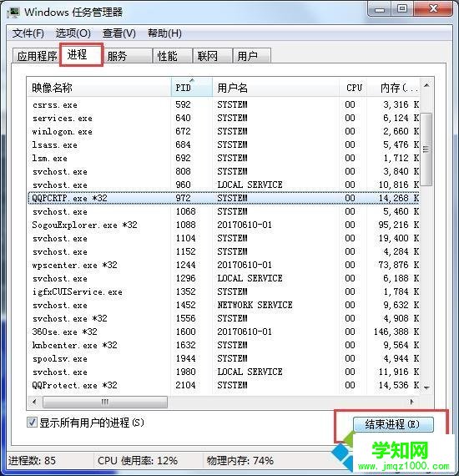Select svchost.exe with PID 1980
459x476 pixels.
[224, 372]
